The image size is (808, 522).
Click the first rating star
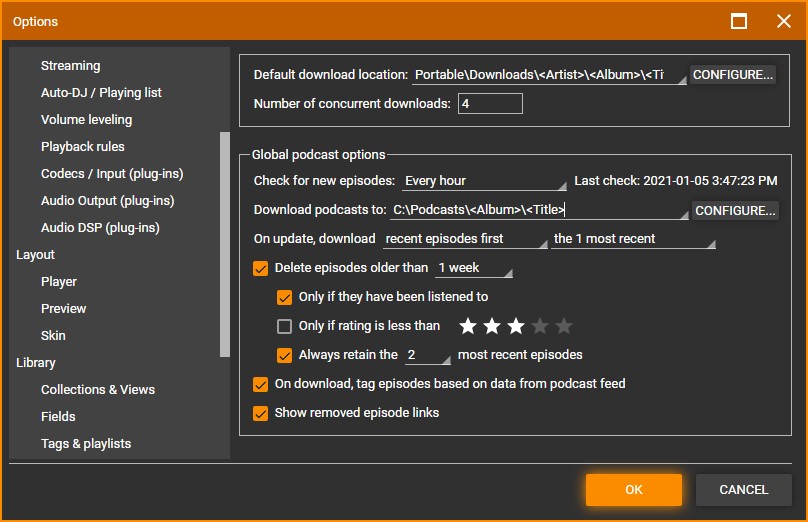coord(468,326)
